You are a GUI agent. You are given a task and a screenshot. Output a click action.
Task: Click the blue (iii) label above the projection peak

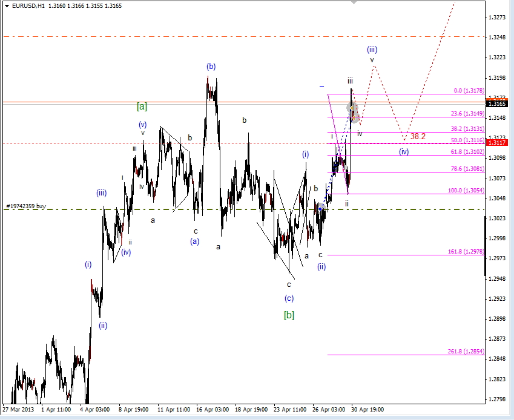click(372, 50)
